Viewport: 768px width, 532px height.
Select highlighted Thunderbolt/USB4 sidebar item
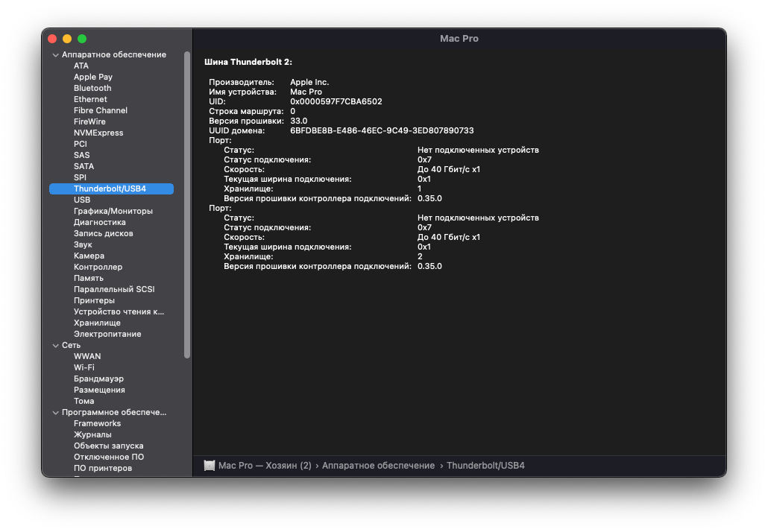pos(112,189)
